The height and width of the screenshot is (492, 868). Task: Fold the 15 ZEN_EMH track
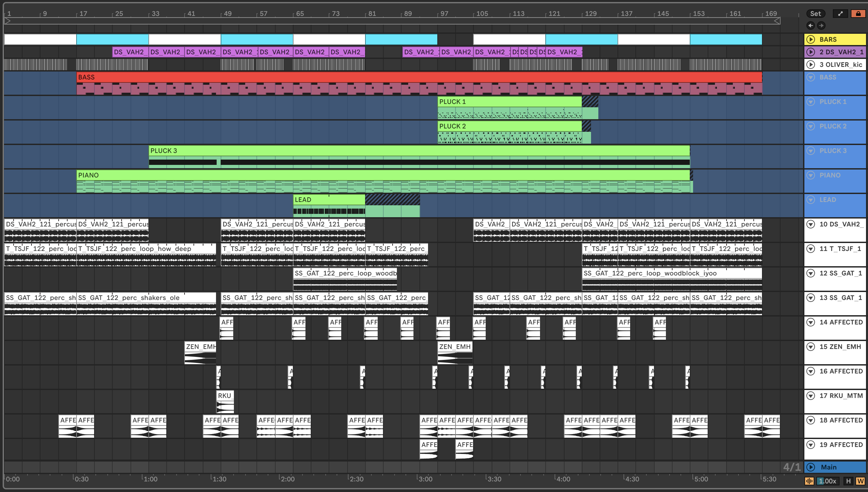pyautogui.click(x=810, y=346)
